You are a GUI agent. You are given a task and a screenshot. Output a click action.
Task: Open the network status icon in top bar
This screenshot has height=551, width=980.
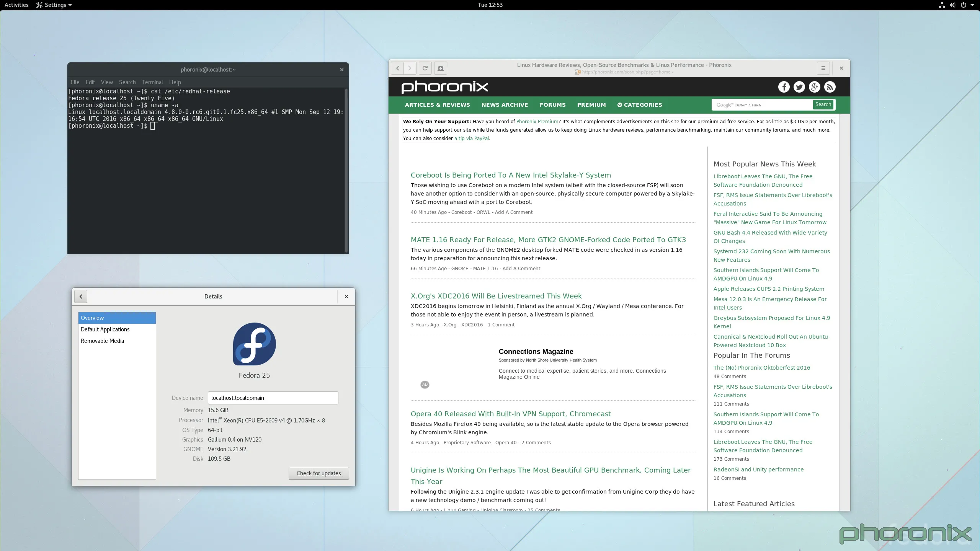[942, 5]
